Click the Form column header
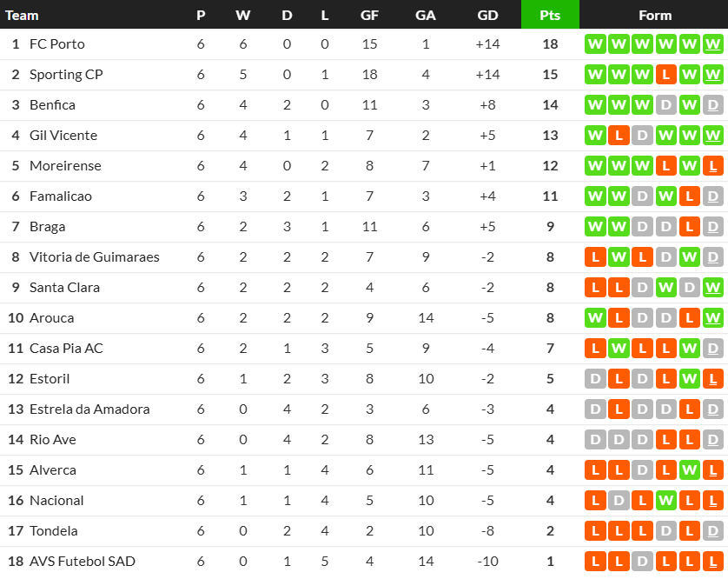The image size is (728, 579). point(655,16)
